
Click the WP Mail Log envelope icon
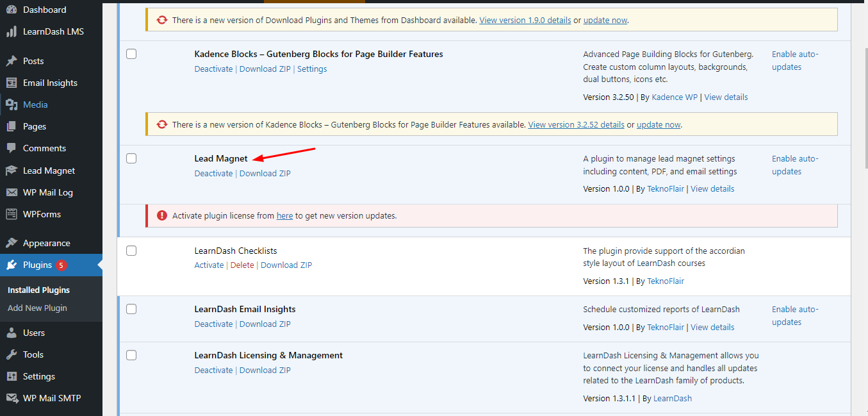[x=12, y=192]
